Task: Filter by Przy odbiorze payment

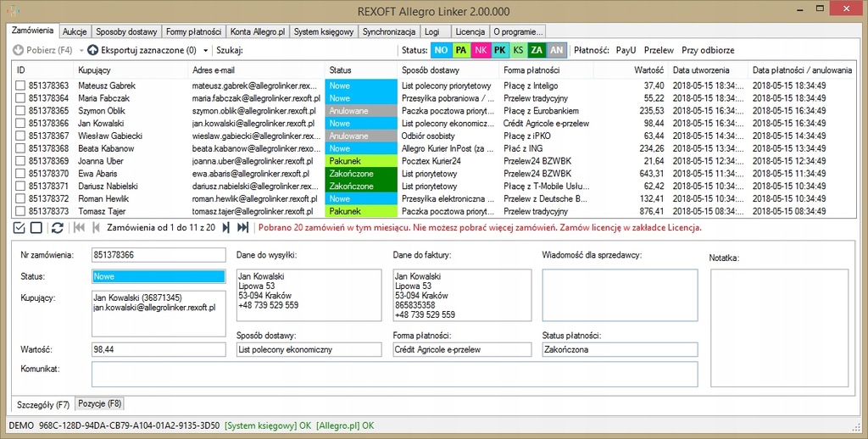Action: 708,50
